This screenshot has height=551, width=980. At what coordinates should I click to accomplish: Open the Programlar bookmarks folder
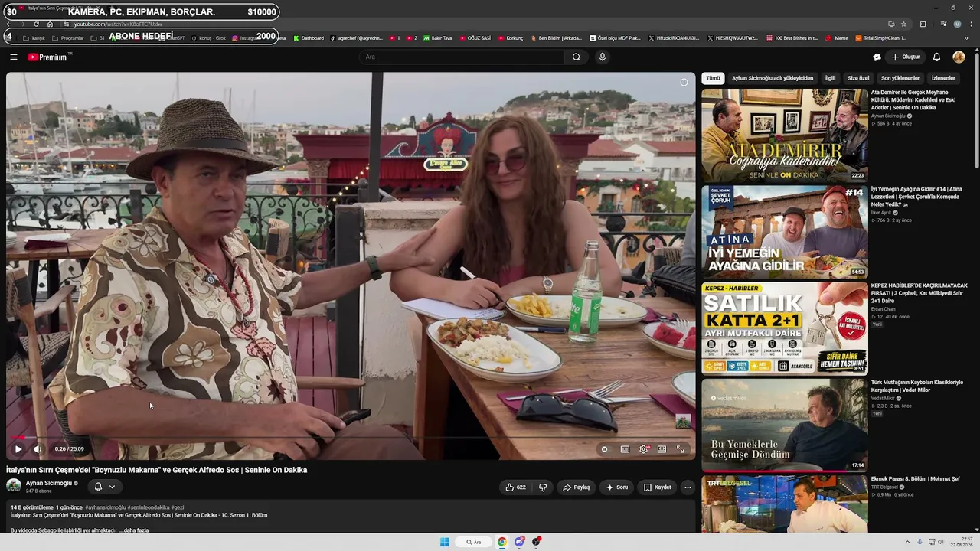(67, 38)
